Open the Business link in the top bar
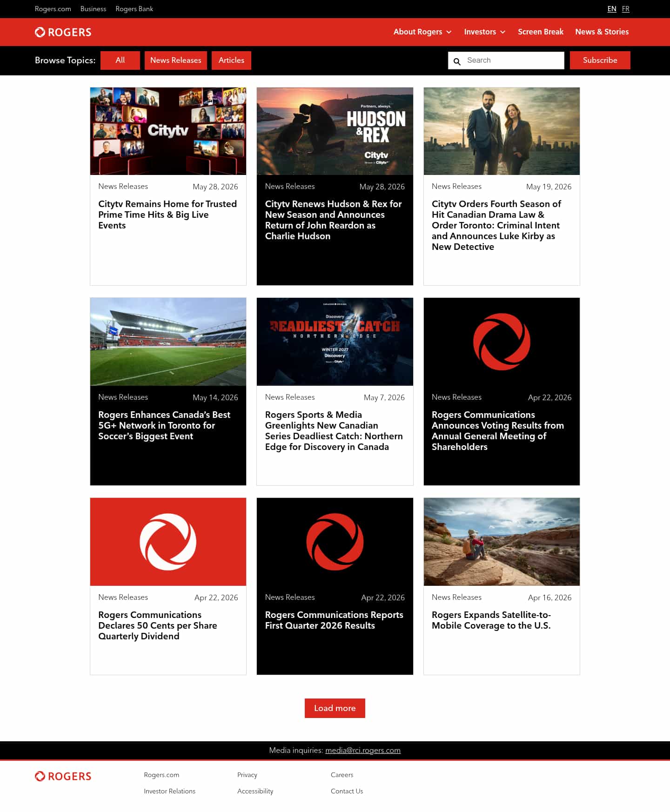 93,9
